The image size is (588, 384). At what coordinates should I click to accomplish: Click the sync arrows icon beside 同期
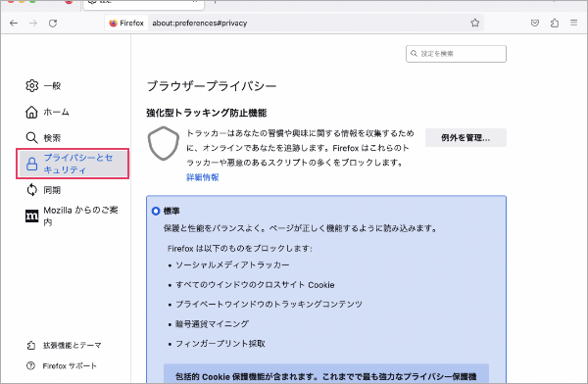click(x=32, y=190)
